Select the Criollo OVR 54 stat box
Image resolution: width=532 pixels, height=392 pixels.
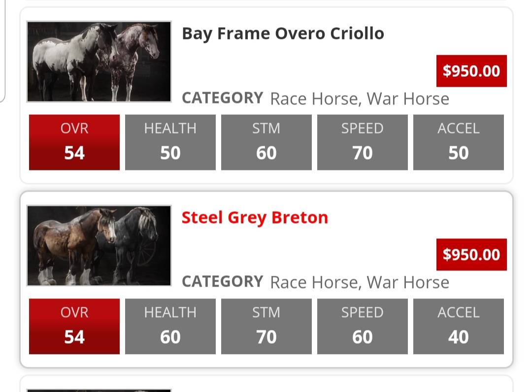coord(74,142)
